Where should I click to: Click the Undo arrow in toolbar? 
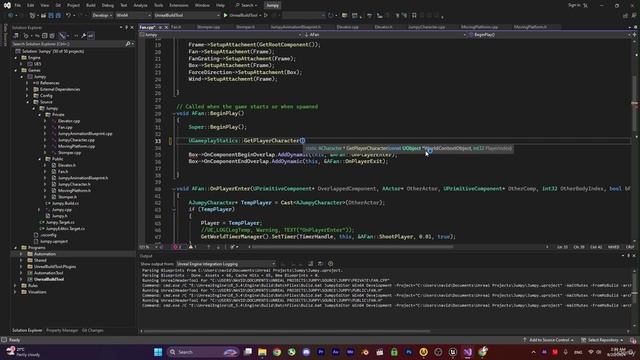[68, 16]
